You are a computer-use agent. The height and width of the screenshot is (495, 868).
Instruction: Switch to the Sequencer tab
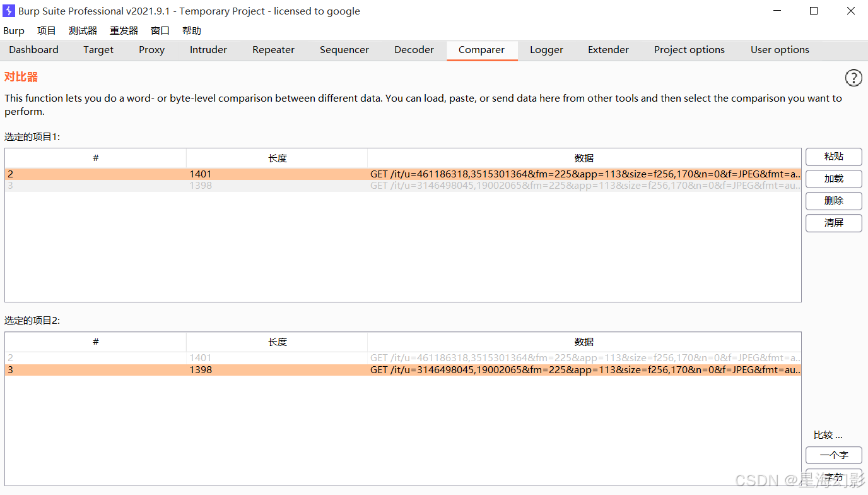[x=344, y=50]
